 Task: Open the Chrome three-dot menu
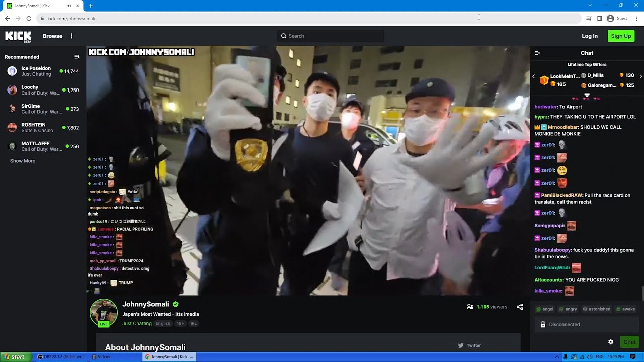(637, 18)
